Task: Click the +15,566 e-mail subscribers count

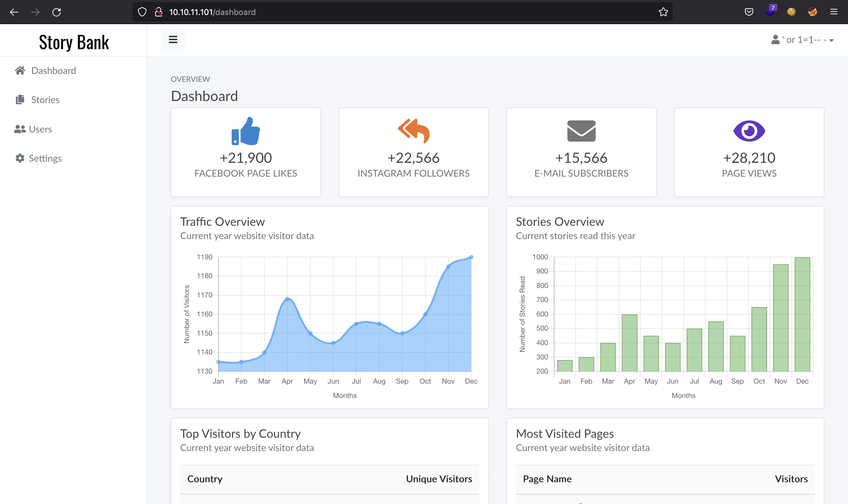Action: (582, 157)
